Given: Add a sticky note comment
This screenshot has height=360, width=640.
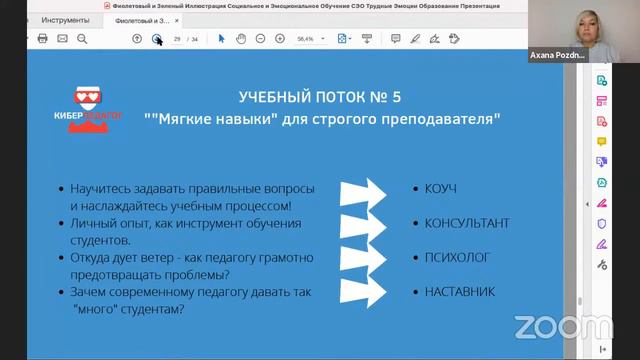Looking at the screenshot, I should coord(396,39).
